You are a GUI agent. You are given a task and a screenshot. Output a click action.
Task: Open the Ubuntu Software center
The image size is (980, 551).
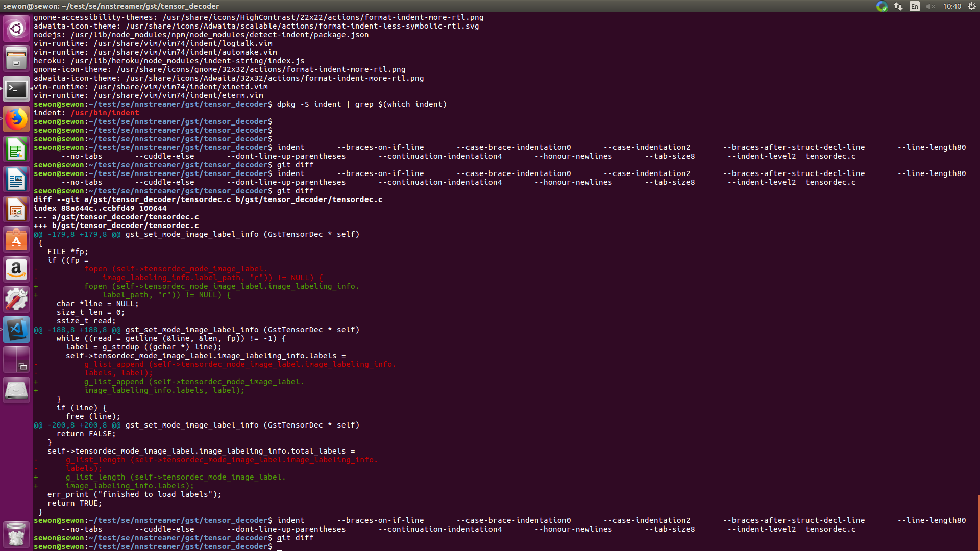tap(16, 240)
